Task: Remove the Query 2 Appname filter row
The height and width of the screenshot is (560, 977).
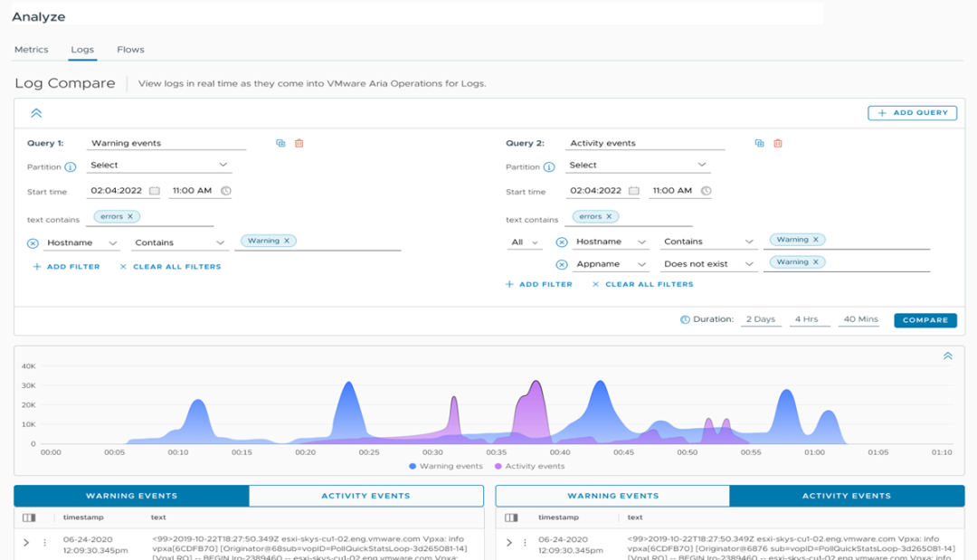Action: point(561,264)
